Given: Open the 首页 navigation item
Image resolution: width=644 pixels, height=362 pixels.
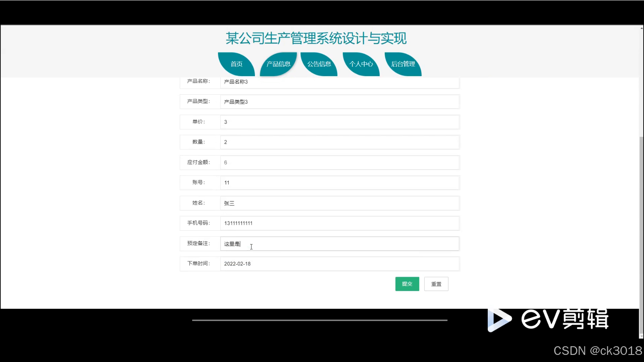Looking at the screenshot, I should [x=236, y=64].
